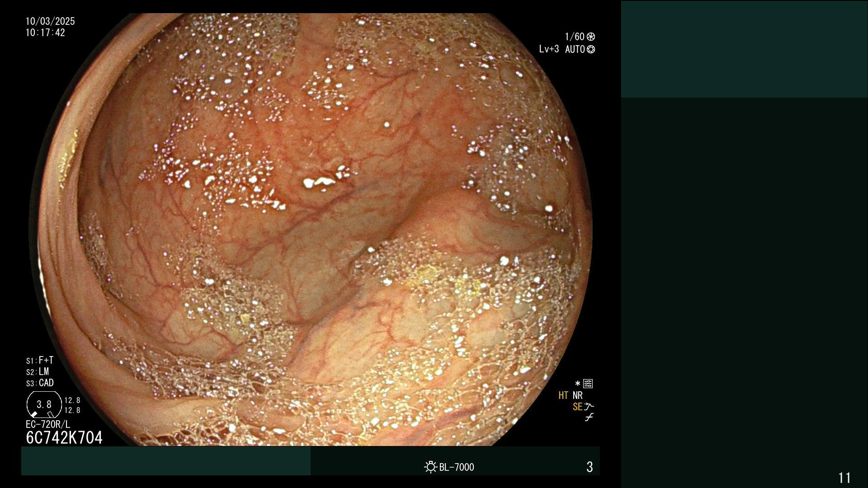The image size is (868, 488).
Task: Click the S1: F+T switch assignment
Action: coord(40,360)
